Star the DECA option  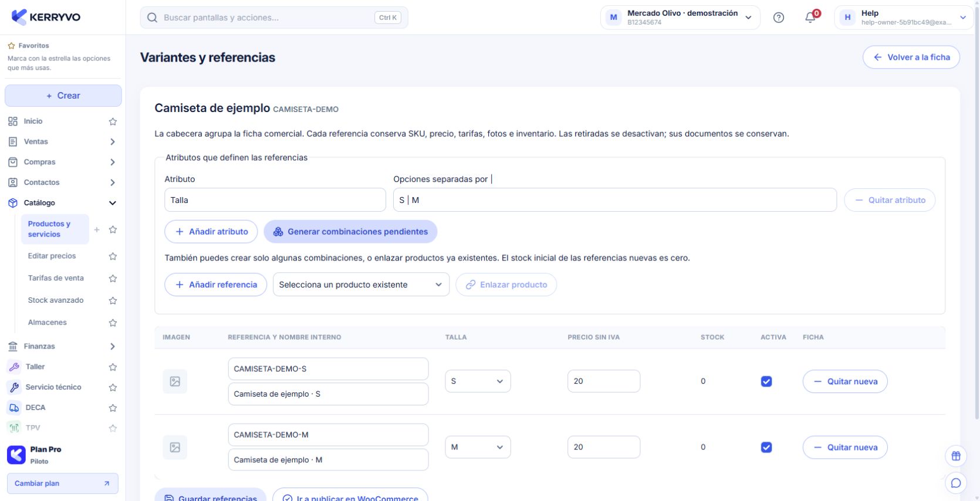(x=113, y=408)
